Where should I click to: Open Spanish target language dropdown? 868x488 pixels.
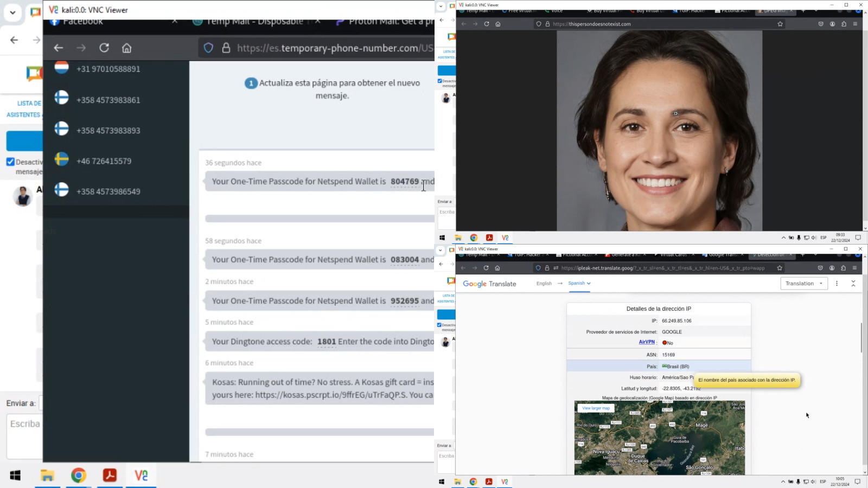(579, 283)
